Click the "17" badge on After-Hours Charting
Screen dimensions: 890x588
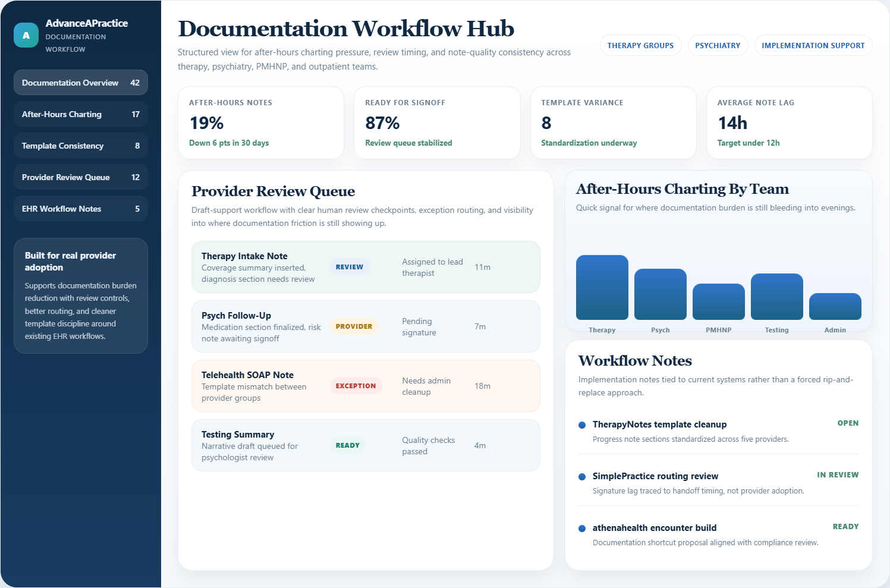coord(136,114)
